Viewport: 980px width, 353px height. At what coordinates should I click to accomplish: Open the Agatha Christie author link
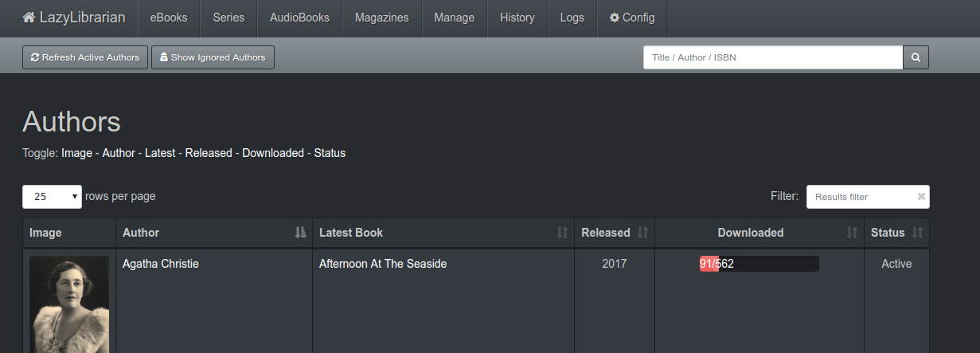[161, 264]
